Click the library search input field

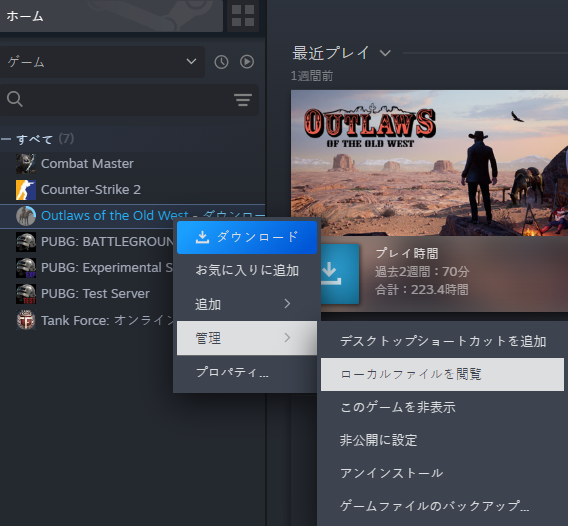(129, 100)
